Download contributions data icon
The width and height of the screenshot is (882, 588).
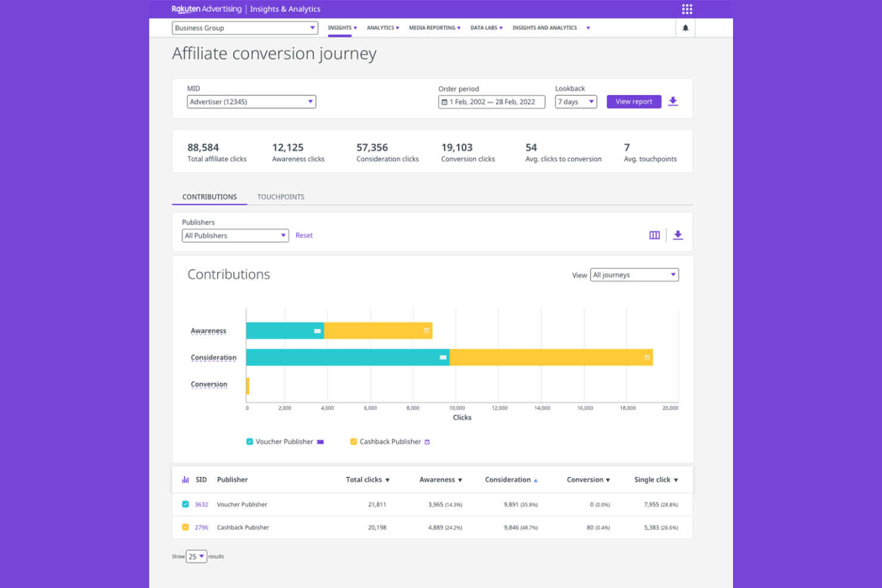tap(678, 235)
